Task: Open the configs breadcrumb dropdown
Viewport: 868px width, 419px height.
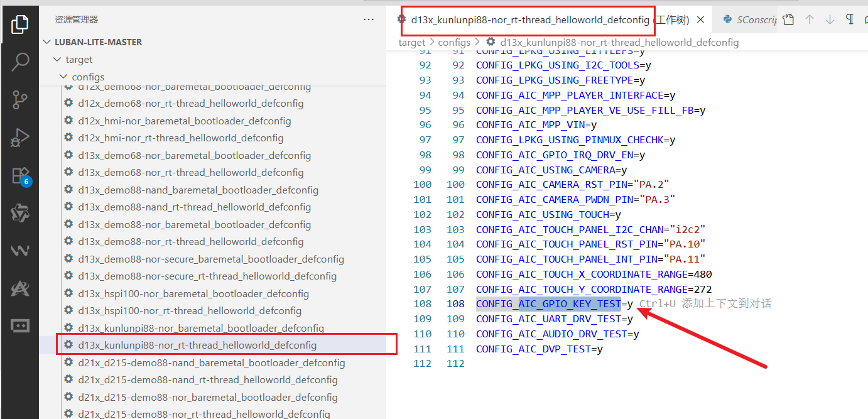Action: tap(454, 43)
